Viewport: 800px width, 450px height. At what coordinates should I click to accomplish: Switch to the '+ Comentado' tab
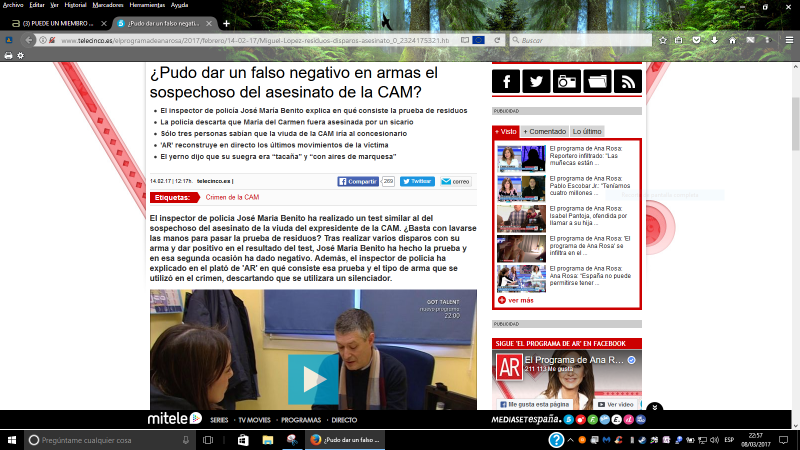click(x=545, y=131)
